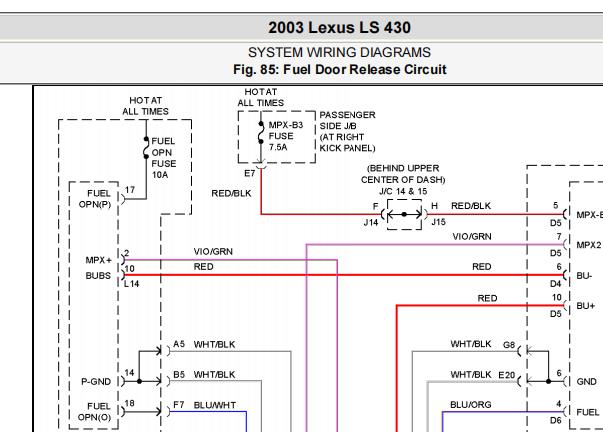
Task: Click the "PASSENGER SIDE J/B" label
Action: click(347, 120)
